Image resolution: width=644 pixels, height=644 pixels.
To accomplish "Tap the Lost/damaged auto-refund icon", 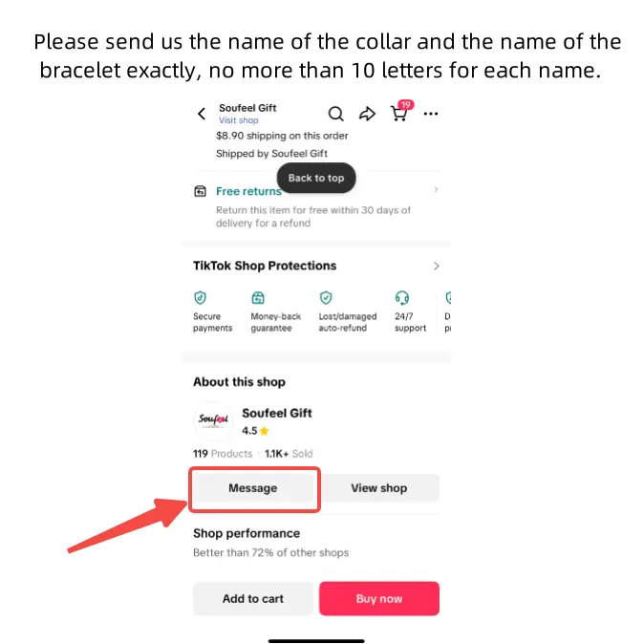I will click(326, 297).
